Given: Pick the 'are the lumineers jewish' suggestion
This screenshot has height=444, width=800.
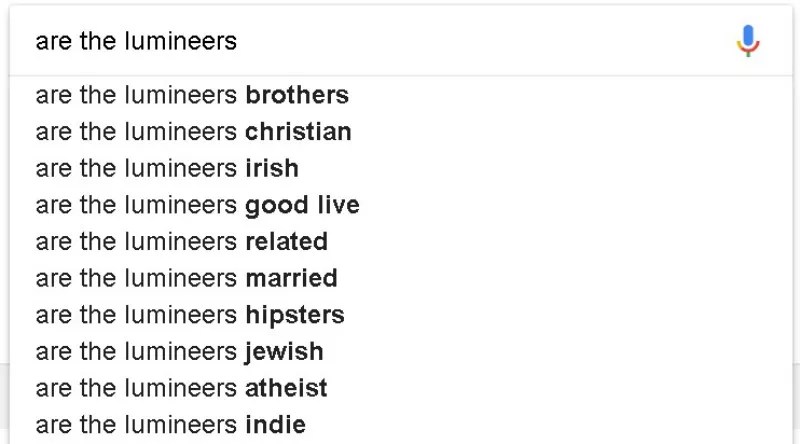Looking at the screenshot, I should 180,351.
